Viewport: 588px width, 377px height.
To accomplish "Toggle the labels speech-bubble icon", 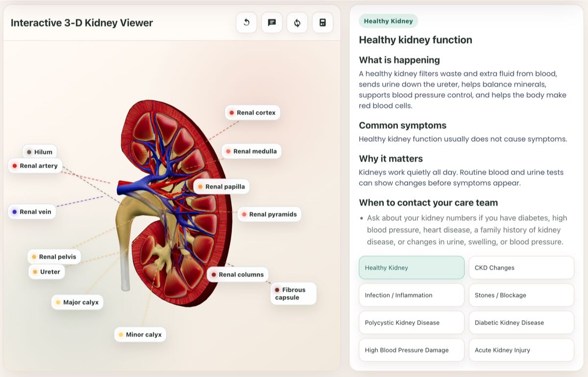I will (x=272, y=23).
